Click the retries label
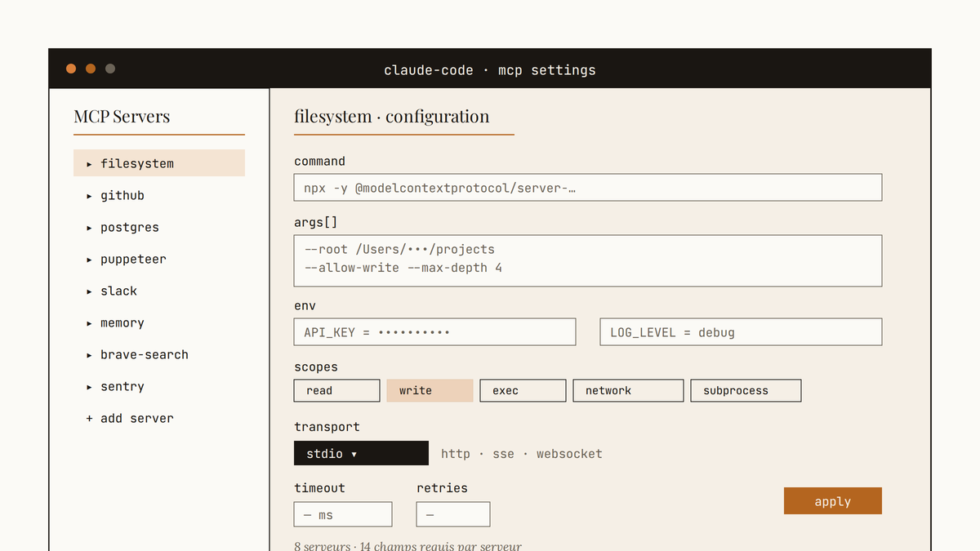 [x=442, y=488]
